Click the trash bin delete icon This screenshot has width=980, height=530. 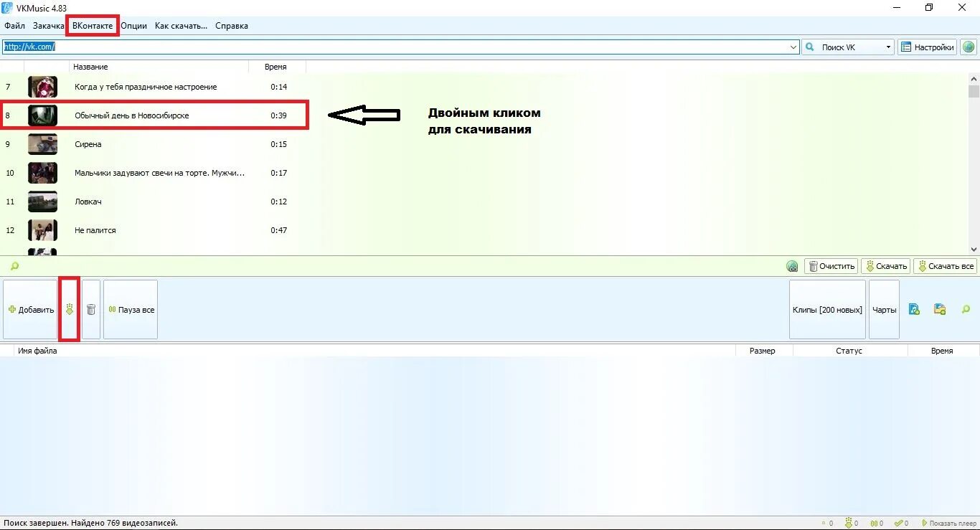tap(91, 310)
